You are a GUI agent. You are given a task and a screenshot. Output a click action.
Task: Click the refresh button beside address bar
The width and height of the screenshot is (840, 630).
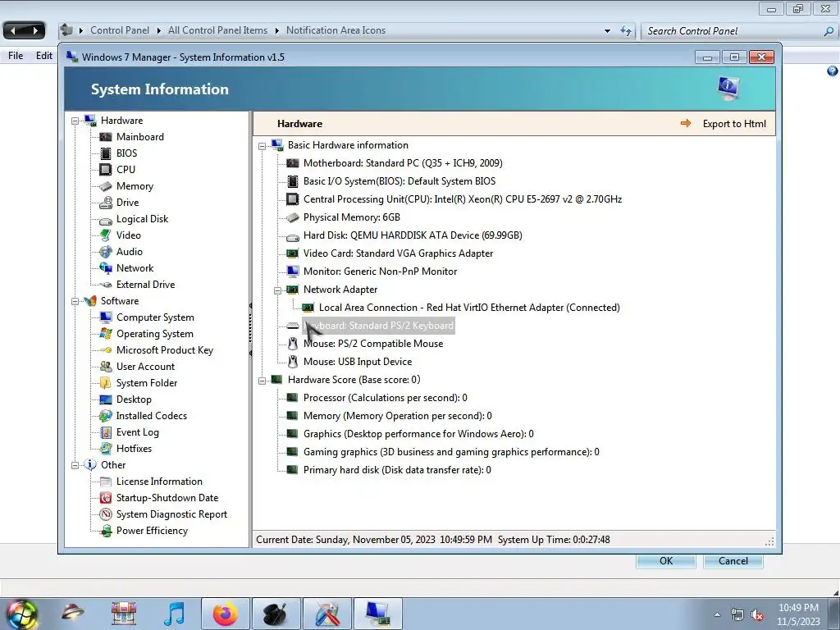coord(626,31)
